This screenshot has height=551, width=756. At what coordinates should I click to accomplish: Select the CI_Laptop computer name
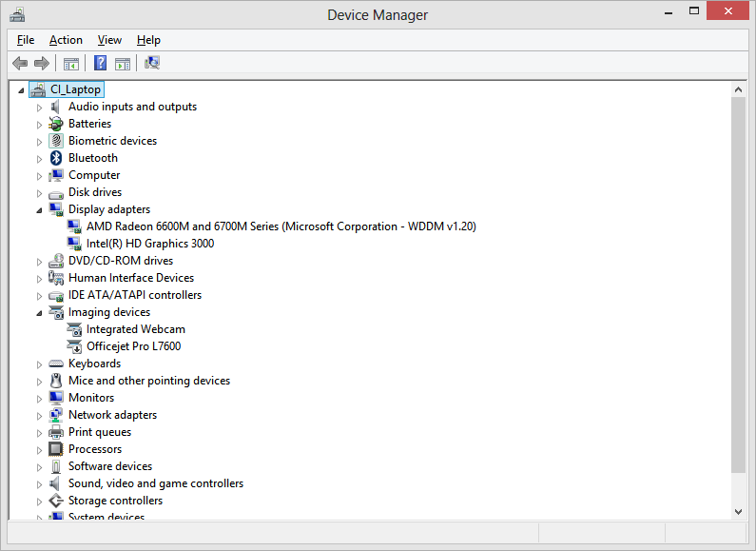(x=76, y=89)
